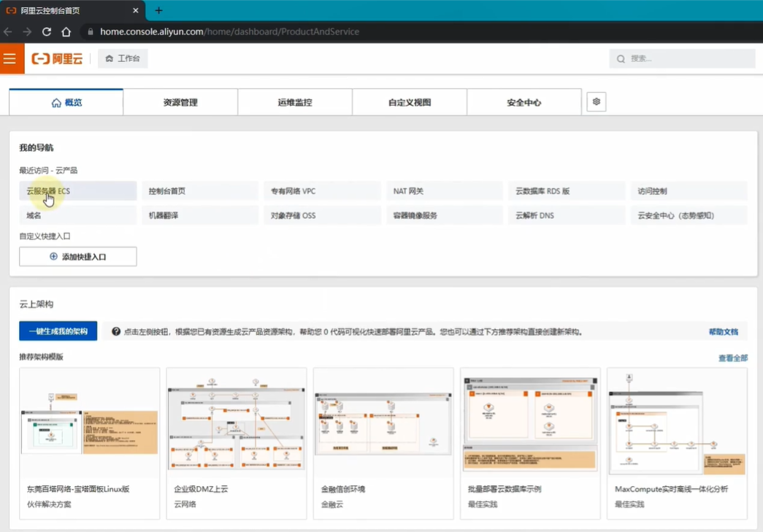View site security lock info
The image size is (763, 532).
[x=91, y=31]
